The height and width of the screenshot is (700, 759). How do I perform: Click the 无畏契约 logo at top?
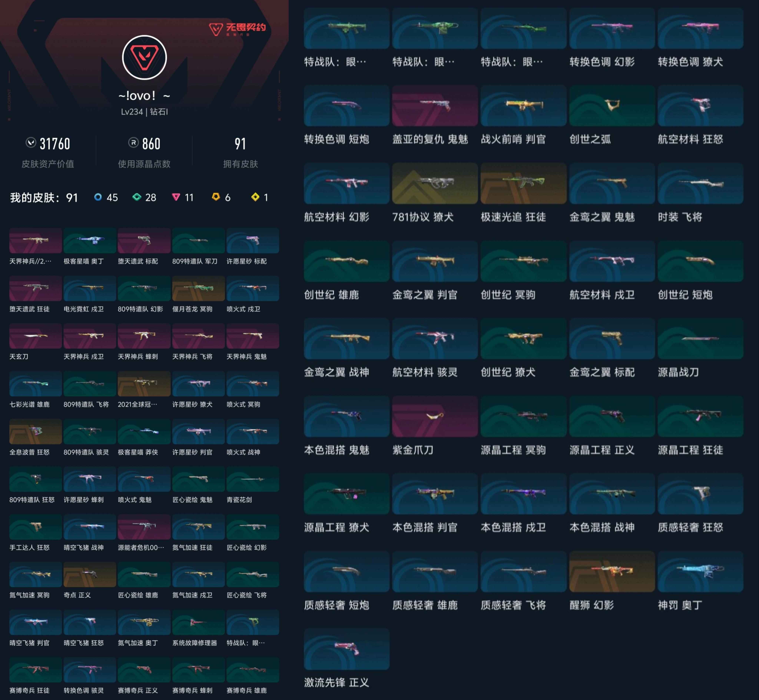(238, 28)
